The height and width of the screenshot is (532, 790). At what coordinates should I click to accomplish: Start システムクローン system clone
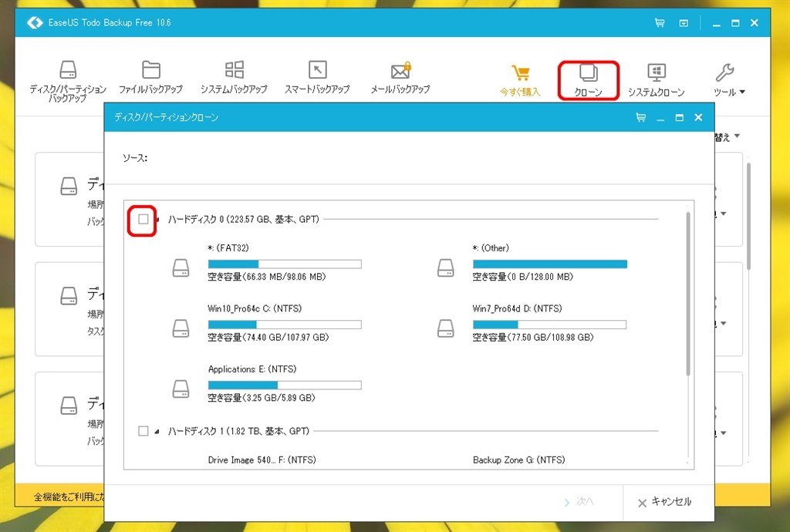pos(656,80)
